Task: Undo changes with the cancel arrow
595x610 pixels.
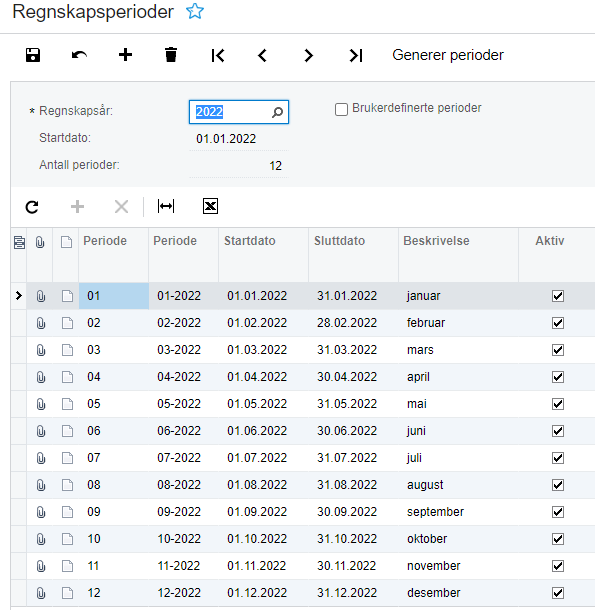Action: (79, 55)
